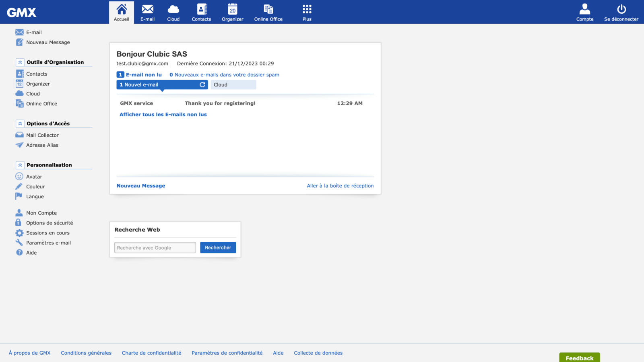The width and height of the screenshot is (644, 362).
Task: Click the Cloud icon in the sidebar
Action: pyautogui.click(x=19, y=93)
